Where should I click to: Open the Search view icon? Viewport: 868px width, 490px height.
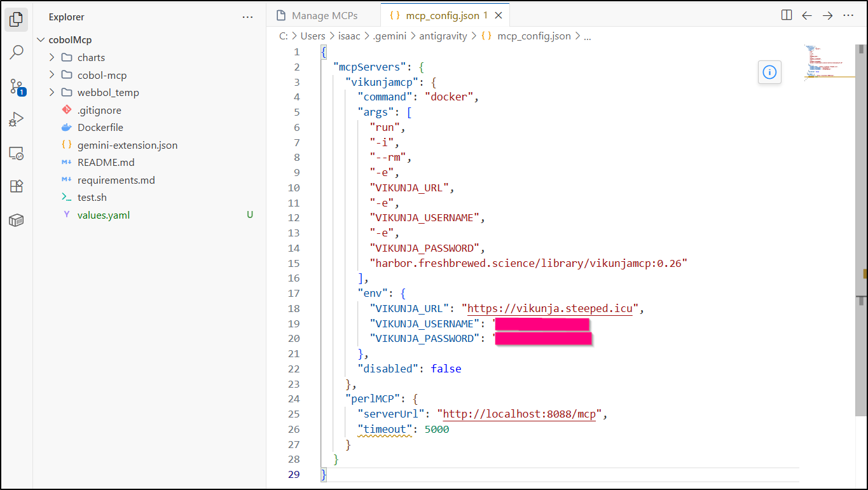(17, 52)
